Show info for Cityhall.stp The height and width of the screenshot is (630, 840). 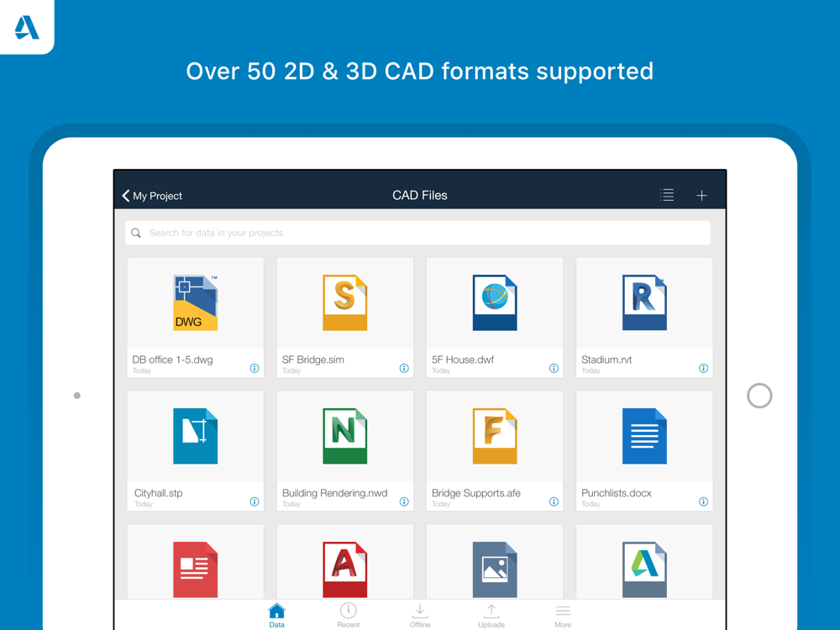point(255,501)
